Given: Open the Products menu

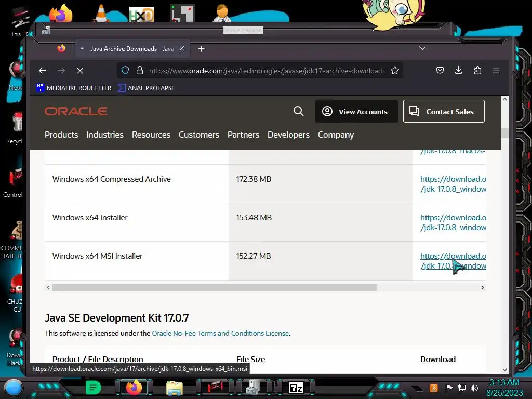Looking at the screenshot, I should (61, 135).
